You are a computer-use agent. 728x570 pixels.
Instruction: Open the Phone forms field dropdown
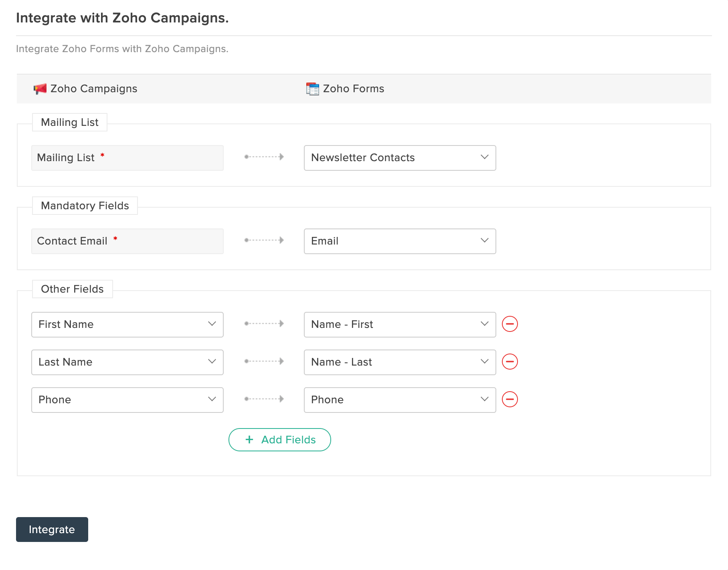coord(400,400)
